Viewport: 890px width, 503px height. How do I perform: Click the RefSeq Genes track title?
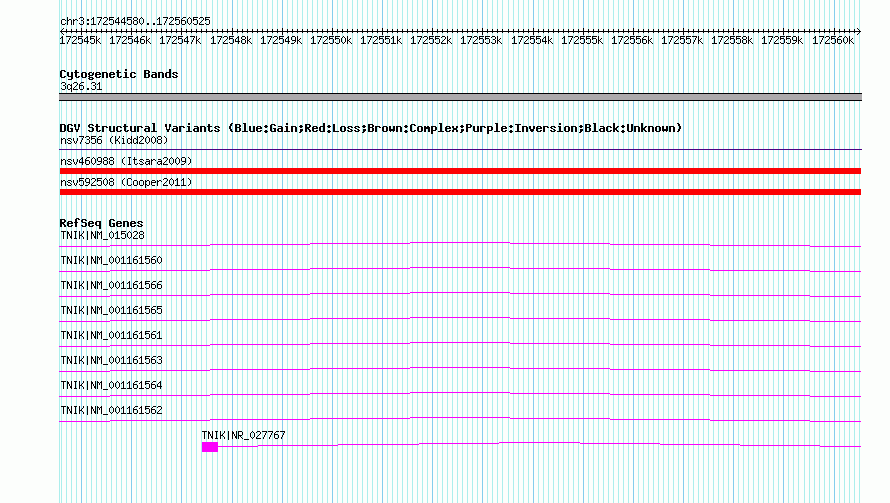point(102,223)
